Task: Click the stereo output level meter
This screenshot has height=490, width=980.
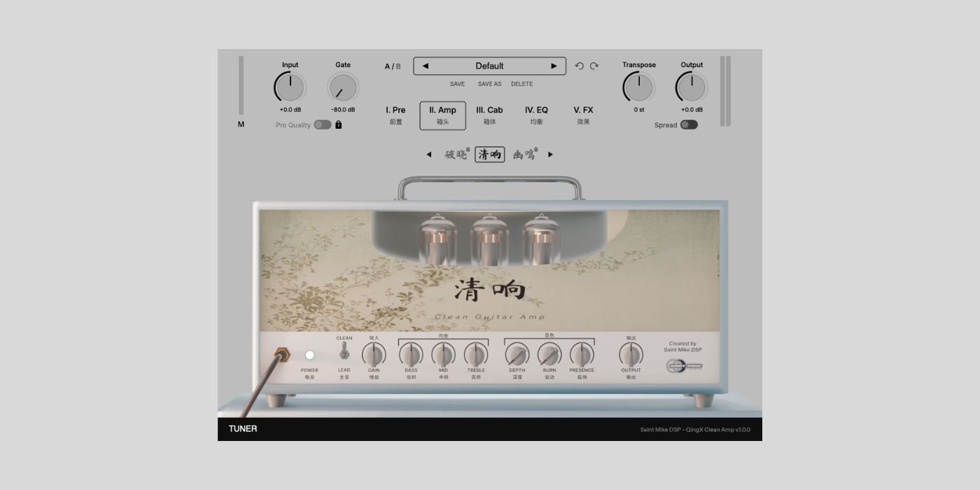Action: [725, 91]
